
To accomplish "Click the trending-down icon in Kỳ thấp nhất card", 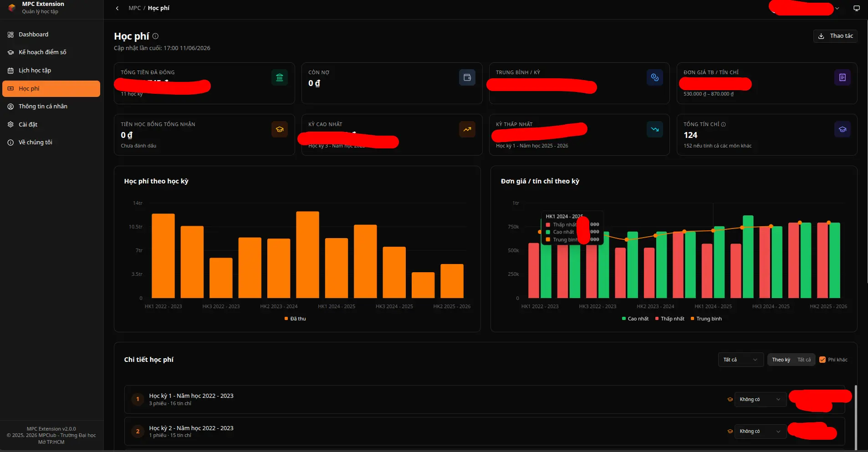I will pyautogui.click(x=655, y=129).
